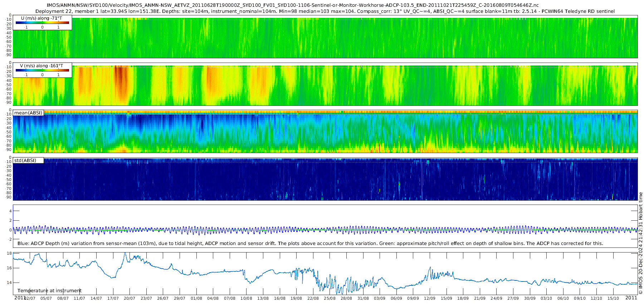Screen dimensions: 644x304
Task: Click the 18 tick on the temperature axis
Action: click(x=10, y=253)
